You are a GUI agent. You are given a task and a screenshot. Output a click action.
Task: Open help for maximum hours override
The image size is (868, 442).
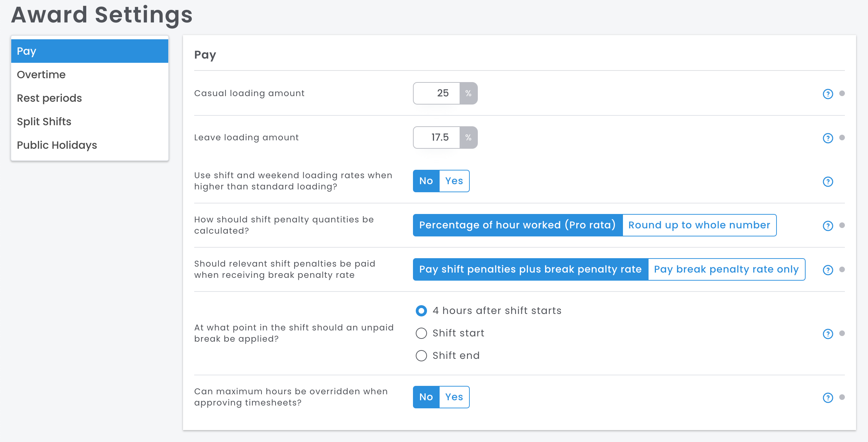[x=828, y=397]
